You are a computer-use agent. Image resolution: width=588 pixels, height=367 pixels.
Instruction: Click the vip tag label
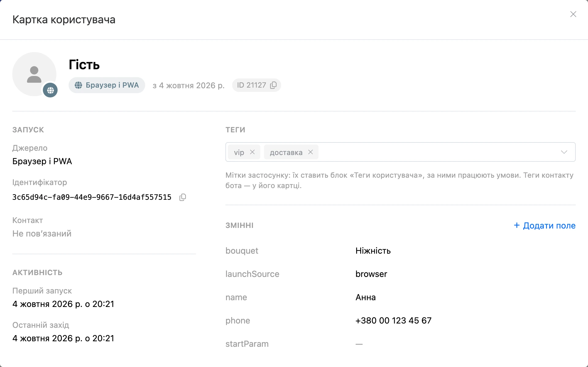[239, 152]
